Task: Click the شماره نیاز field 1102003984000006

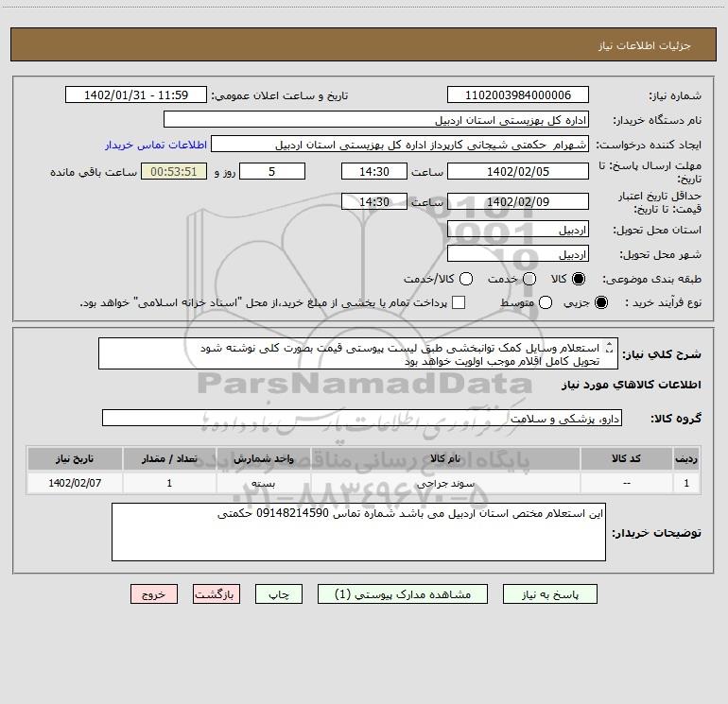Action: tap(518, 94)
